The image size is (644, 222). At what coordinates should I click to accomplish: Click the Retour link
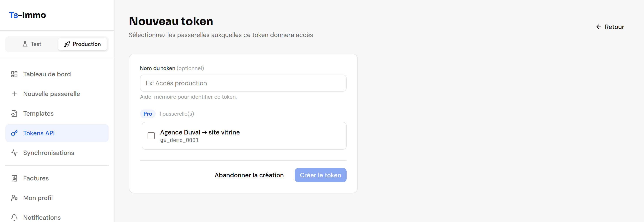[610, 27]
